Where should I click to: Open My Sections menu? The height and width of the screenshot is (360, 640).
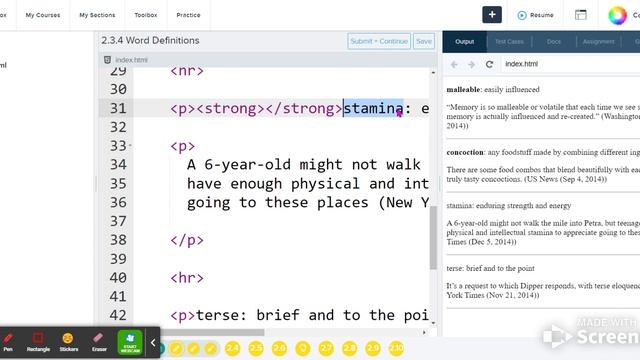coord(97,15)
